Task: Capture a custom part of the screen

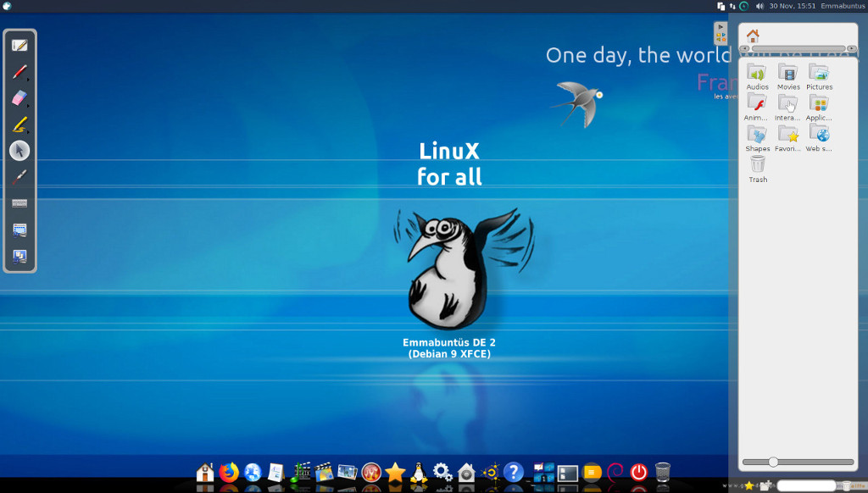Action: tap(19, 230)
